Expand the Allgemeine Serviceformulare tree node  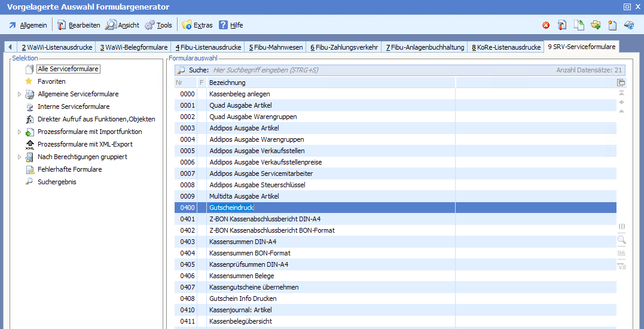pyautogui.click(x=19, y=94)
